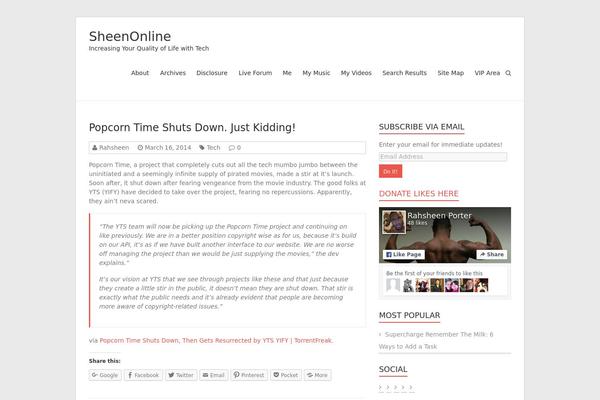The width and height of the screenshot is (600, 400).
Task: Submit with the Do It! button
Action: tap(390, 171)
